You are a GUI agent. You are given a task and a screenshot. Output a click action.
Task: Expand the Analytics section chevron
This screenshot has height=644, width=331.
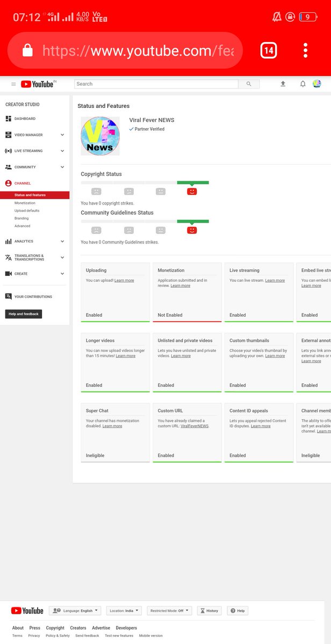pyautogui.click(x=62, y=241)
